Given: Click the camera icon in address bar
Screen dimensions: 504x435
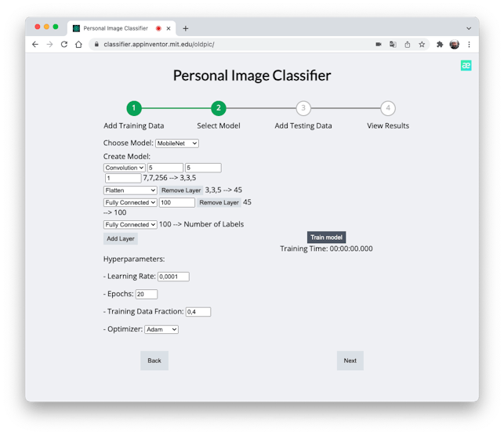Looking at the screenshot, I should click(379, 45).
